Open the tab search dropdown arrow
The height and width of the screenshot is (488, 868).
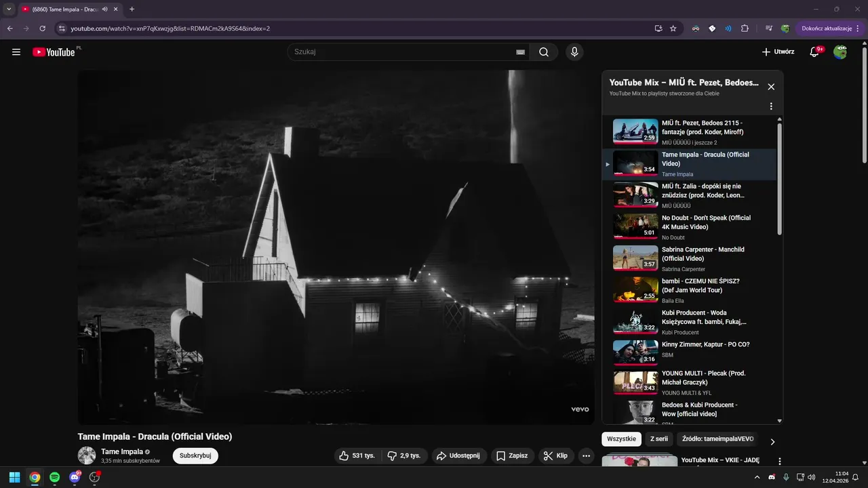click(8, 9)
